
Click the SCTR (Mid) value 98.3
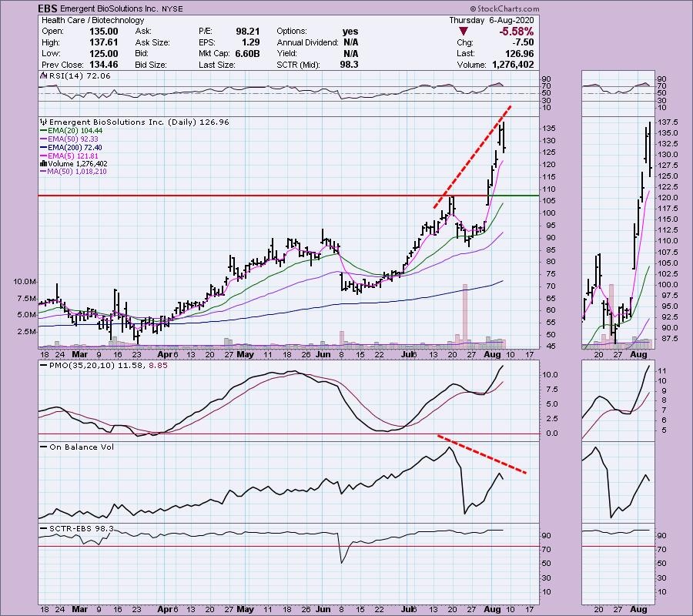click(349, 65)
